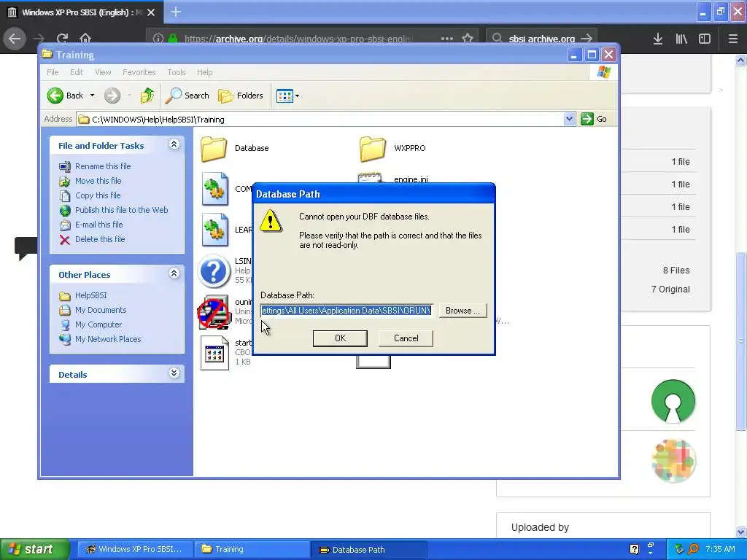The width and height of the screenshot is (747, 560).
Task: Open the Back history dropdown arrow
Action: pyautogui.click(x=92, y=96)
